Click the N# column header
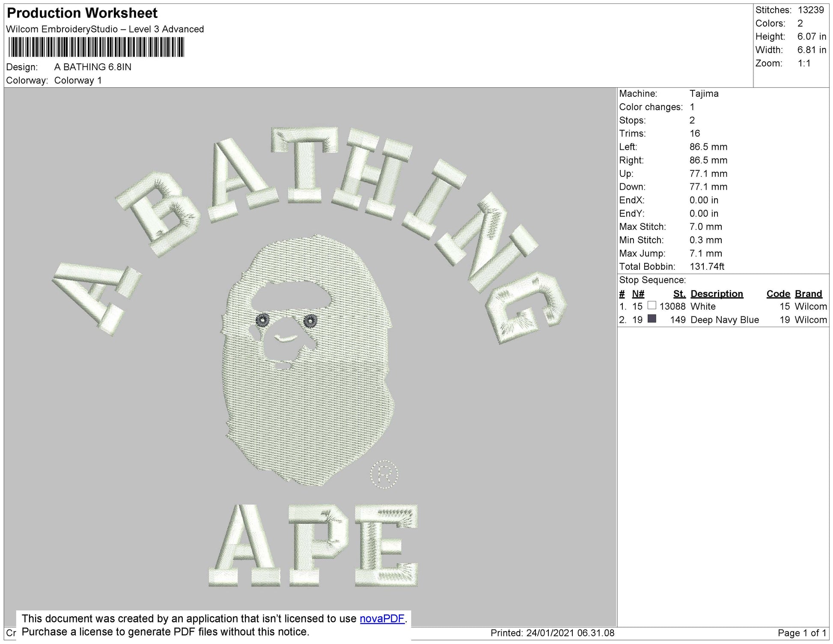833x644 pixels. (638, 294)
